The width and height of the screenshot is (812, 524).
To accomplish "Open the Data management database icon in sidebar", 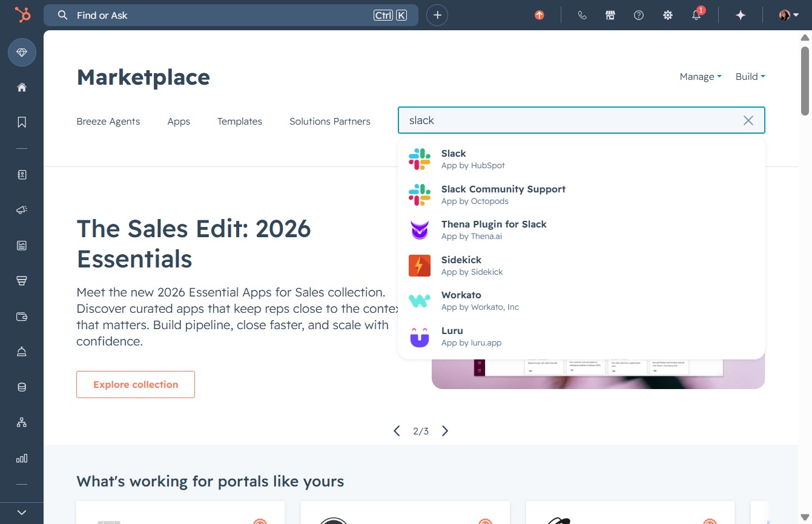I will click(22, 387).
